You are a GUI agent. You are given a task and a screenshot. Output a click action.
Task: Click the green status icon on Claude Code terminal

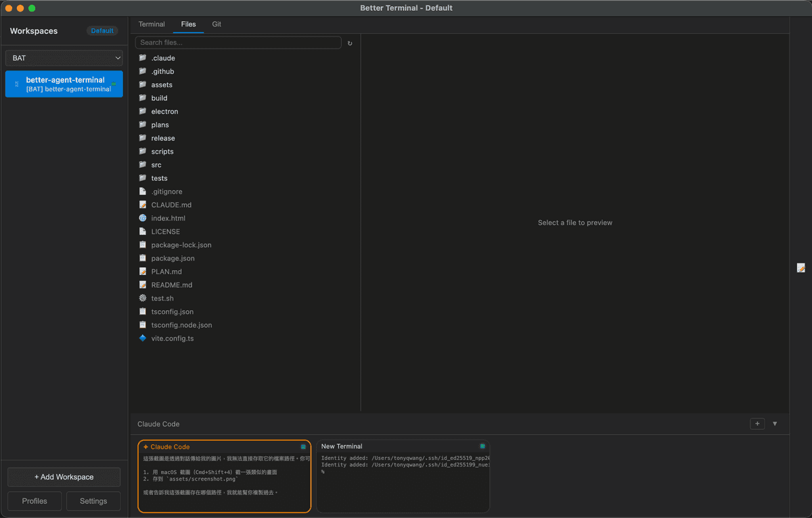click(x=302, y=447)
